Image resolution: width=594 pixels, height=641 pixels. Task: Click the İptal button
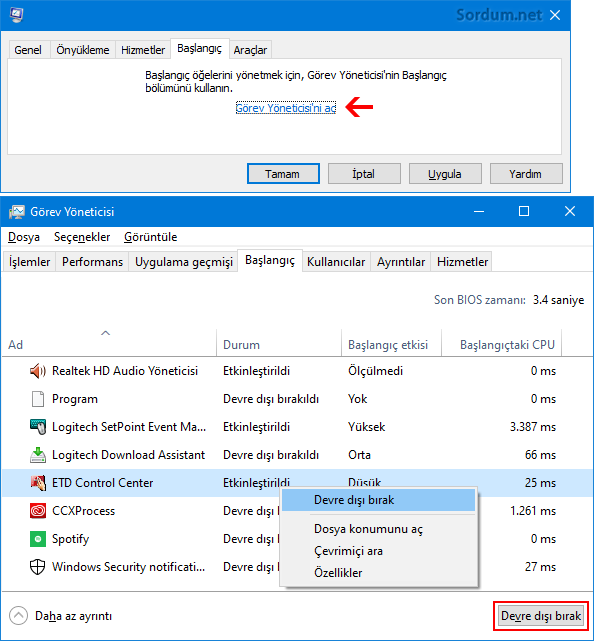364,174
